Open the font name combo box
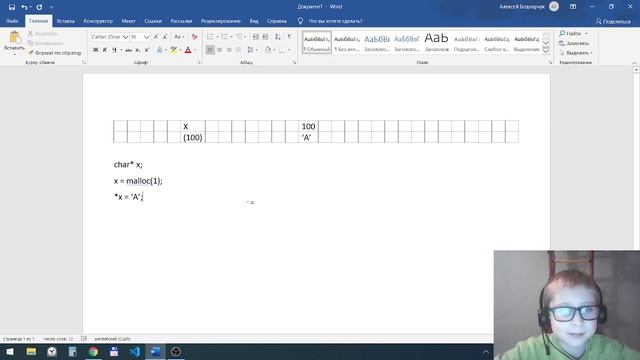640x360 pixels. tap(109, 37)
